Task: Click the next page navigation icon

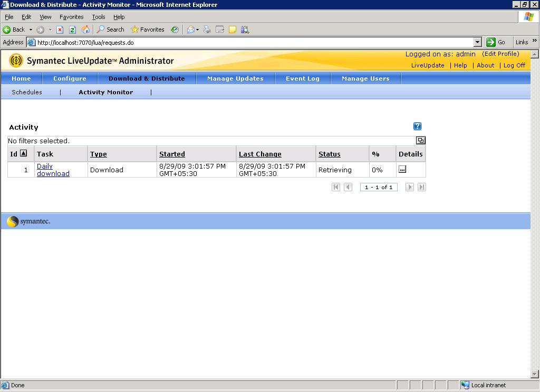Action: click(409, 187)
